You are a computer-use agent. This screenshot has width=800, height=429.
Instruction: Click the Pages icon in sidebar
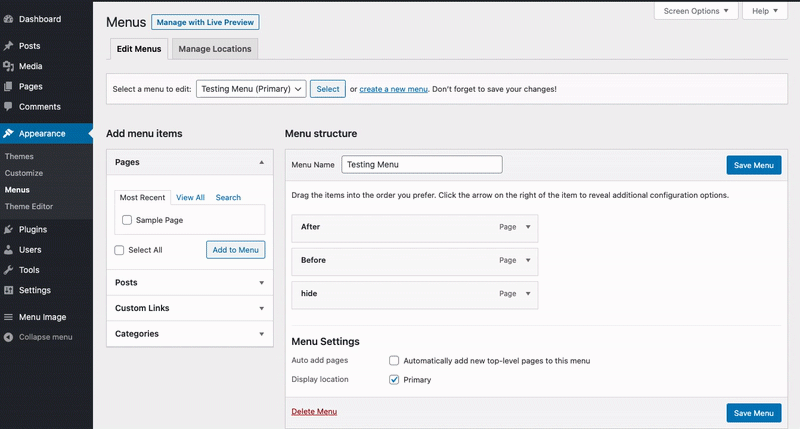coord(8,87)
